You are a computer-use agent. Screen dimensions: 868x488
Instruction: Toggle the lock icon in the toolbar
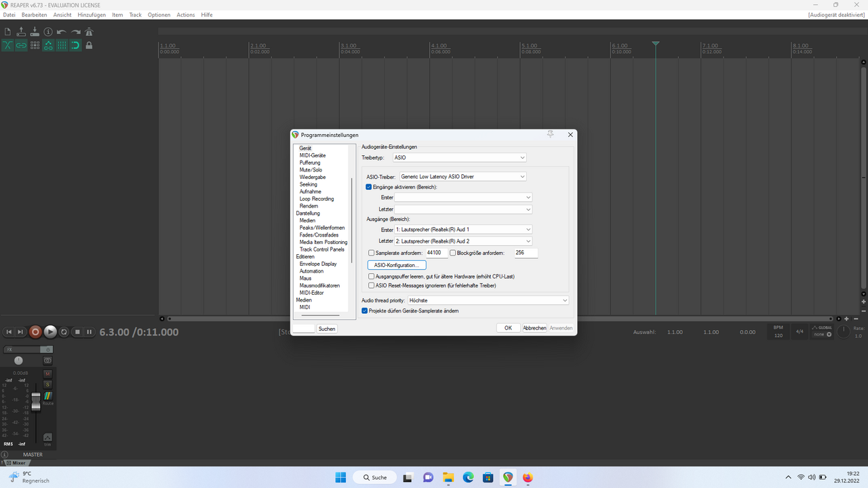point(89,45)
